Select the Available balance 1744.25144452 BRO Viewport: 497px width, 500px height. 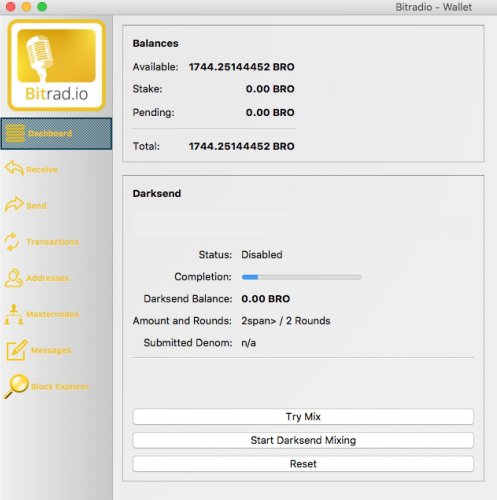(242, 67)
